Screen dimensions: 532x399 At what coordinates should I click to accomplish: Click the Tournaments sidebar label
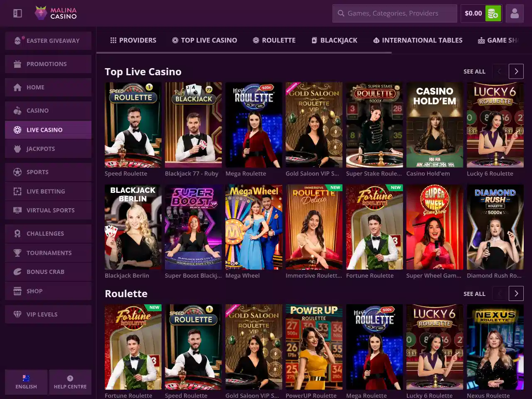coord(49,253)
